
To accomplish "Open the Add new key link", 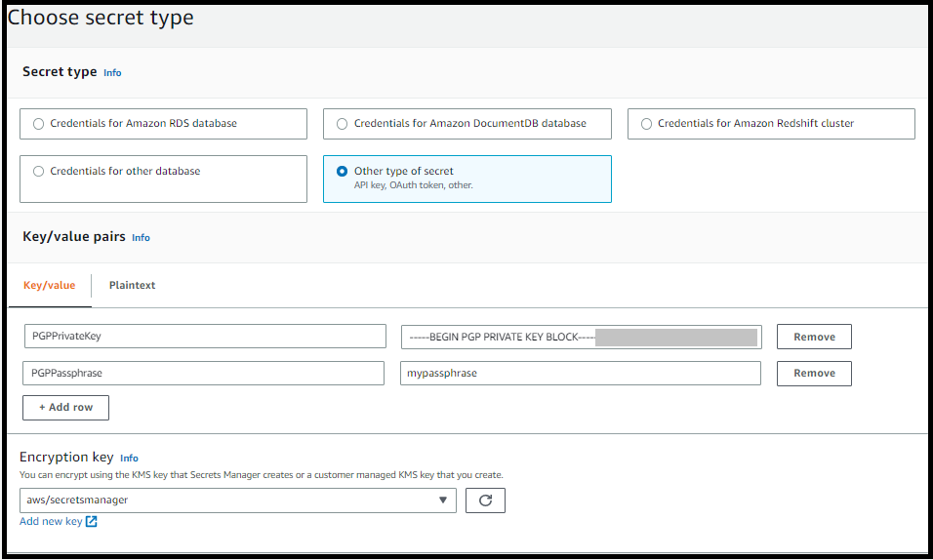I will (x=51, y=522).
